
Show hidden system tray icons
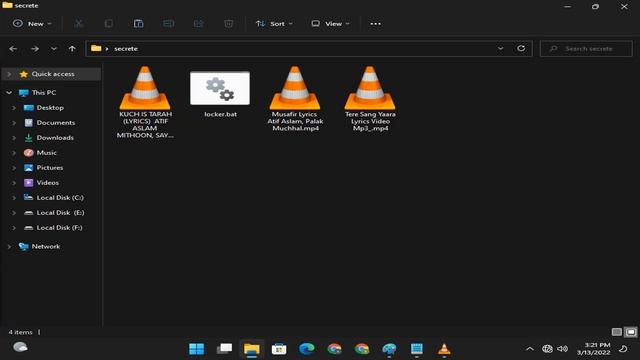coord(530,349)
